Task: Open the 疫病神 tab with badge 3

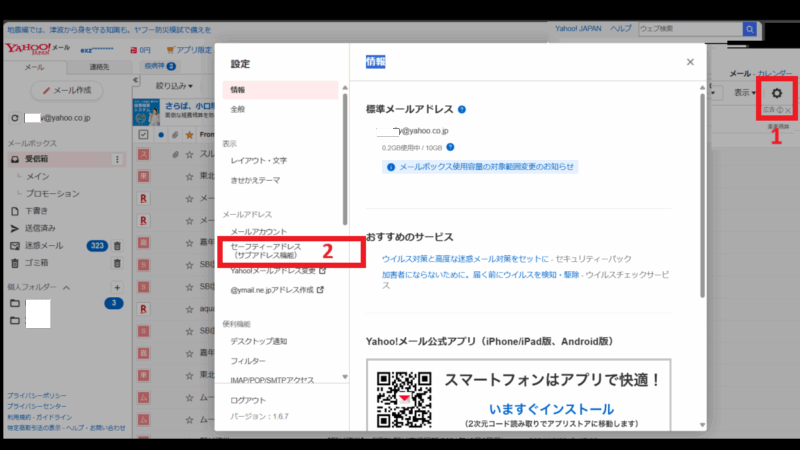Action: tap(160, 66)
